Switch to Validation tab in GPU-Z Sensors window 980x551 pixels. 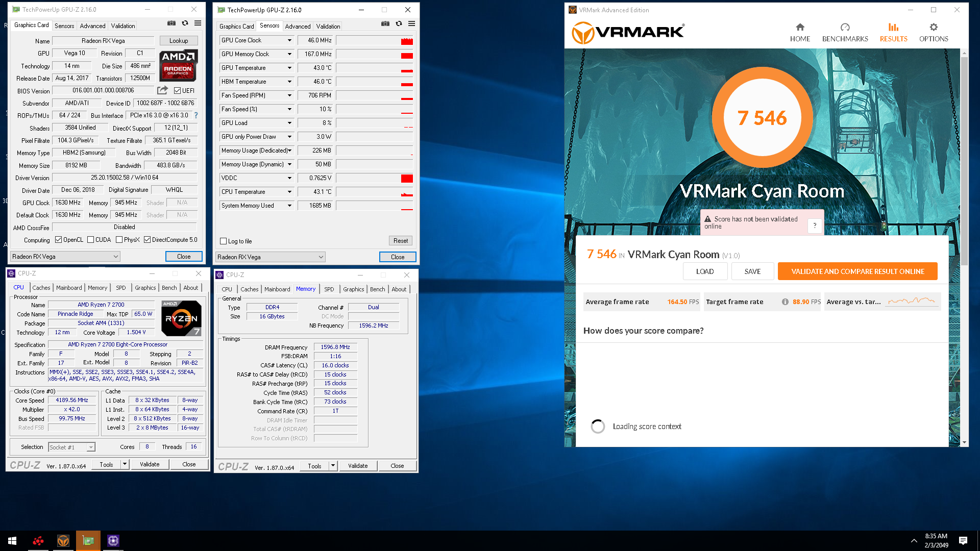[x=328, y=27]
